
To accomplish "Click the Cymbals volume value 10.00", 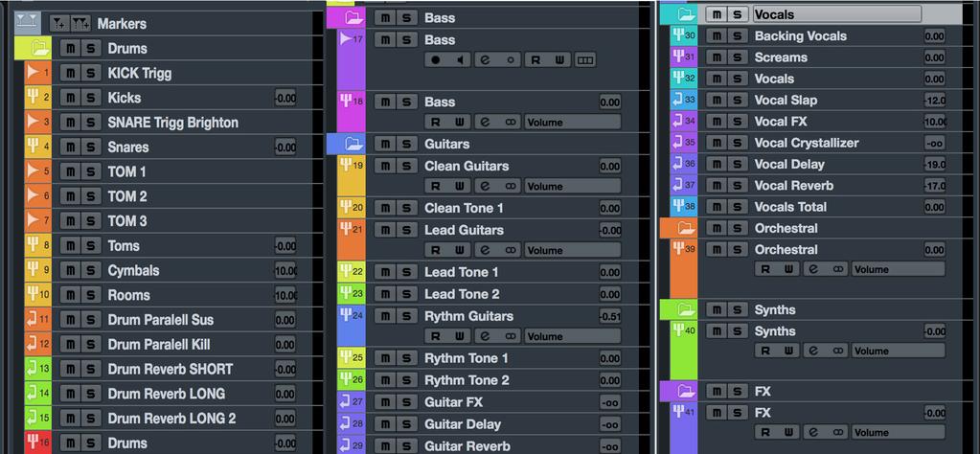I will [x=285, y=270].
